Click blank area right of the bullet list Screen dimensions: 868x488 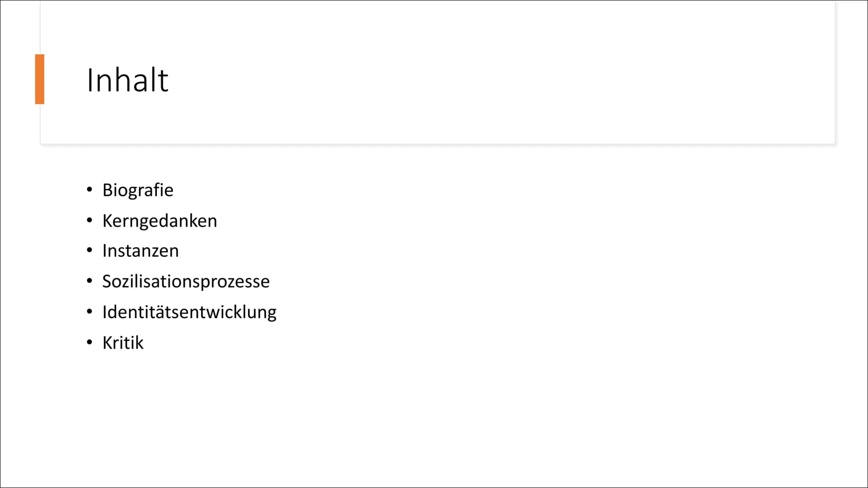(565, 267)
